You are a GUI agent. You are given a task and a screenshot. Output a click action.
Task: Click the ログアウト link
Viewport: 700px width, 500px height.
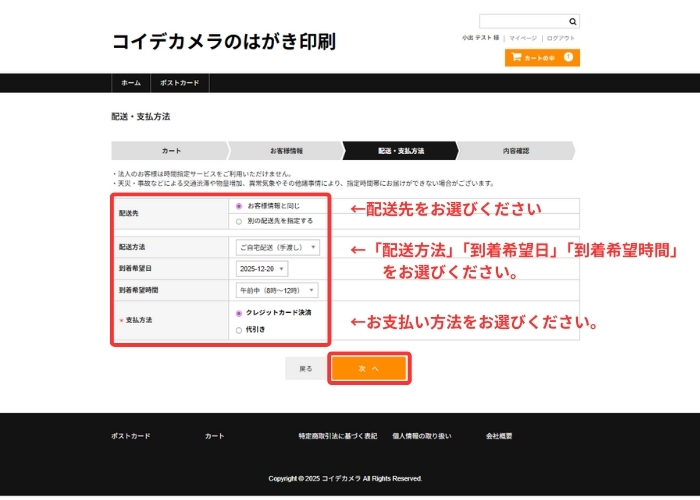coord(561,38)
